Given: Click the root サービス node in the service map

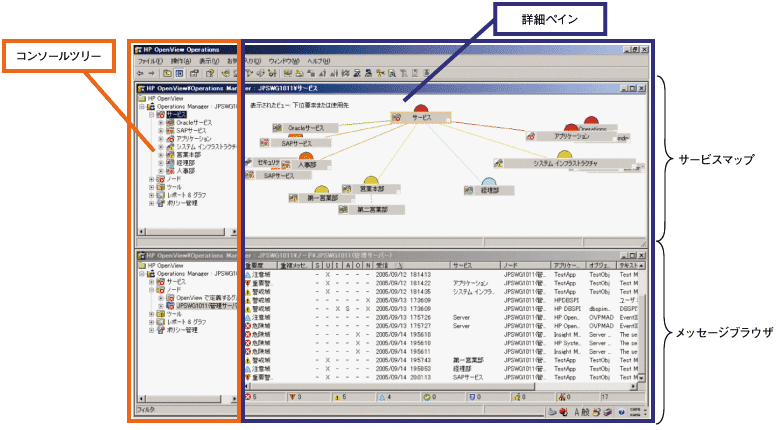Looking at the screenshot, I should point(421,118).
